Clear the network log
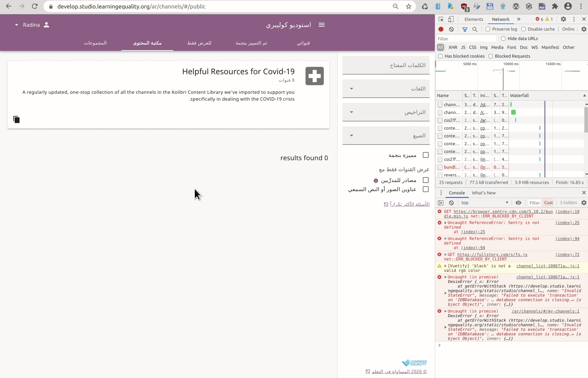 point(451,29)
